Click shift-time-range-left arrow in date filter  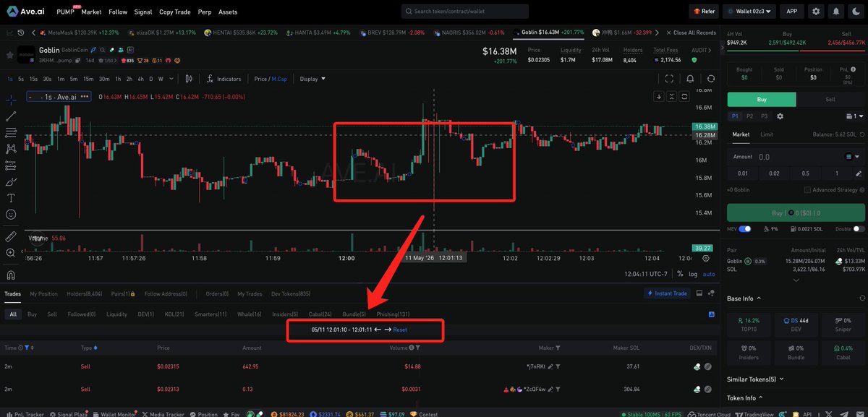pyautogui.click(x=378, y=330)
